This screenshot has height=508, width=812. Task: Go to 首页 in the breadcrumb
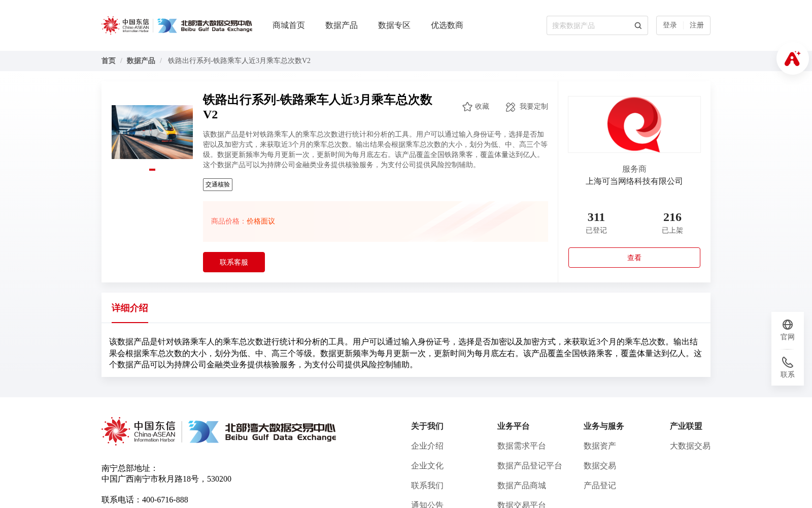point(109,61)
